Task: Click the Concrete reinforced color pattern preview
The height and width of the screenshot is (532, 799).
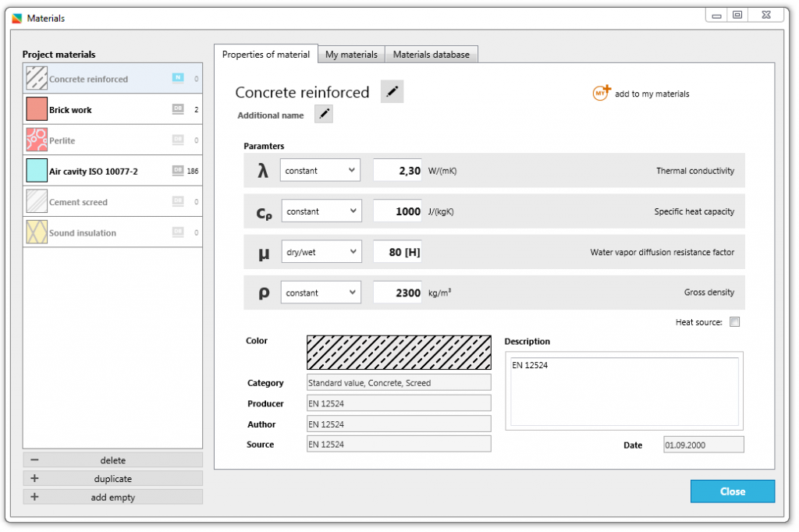Action: pos(399,352)
